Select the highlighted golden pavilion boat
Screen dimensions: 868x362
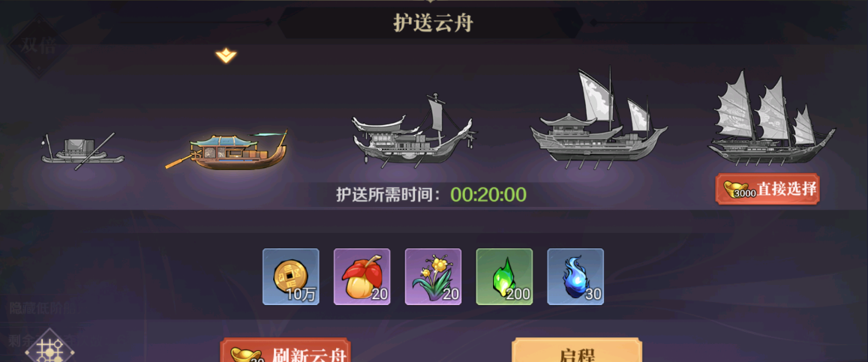tap(227, 151)
